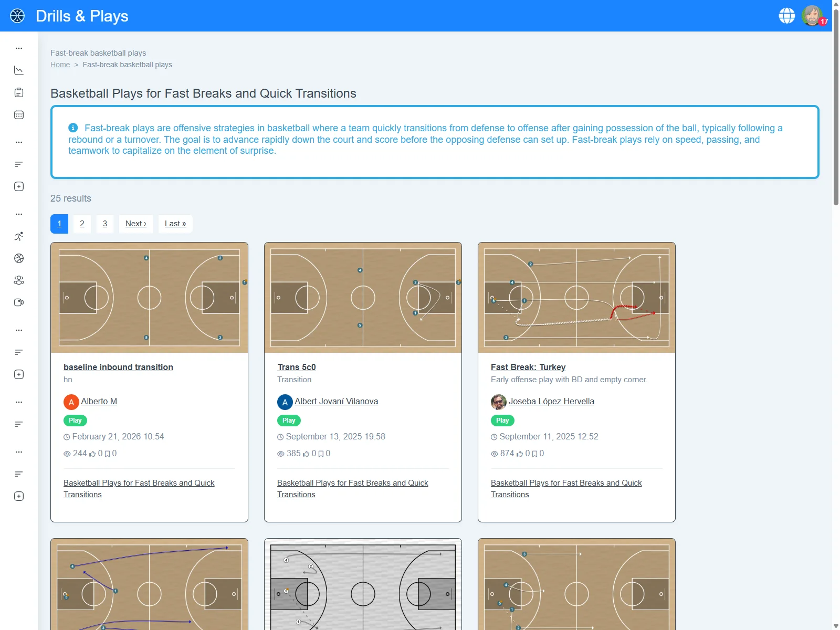This screenshot has width=840, height=630.
Task: Open user avatar with 17 notifications
Action: (812, 16)
